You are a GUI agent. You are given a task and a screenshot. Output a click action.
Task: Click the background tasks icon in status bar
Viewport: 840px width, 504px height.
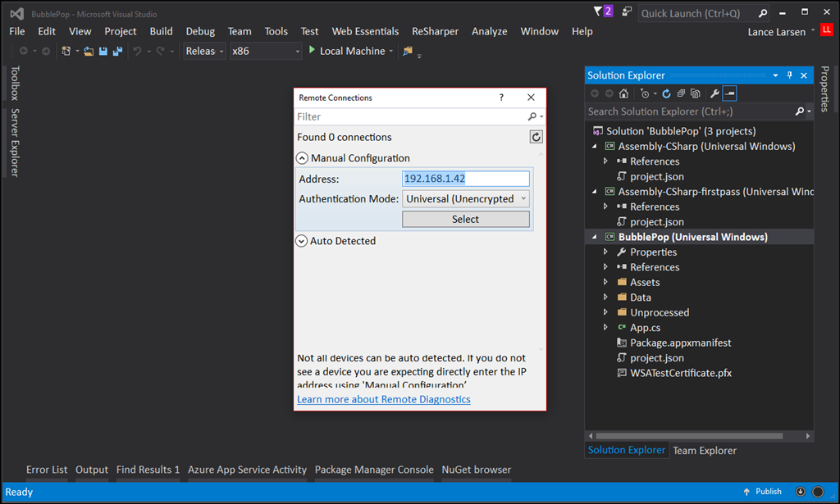(801, 492)
